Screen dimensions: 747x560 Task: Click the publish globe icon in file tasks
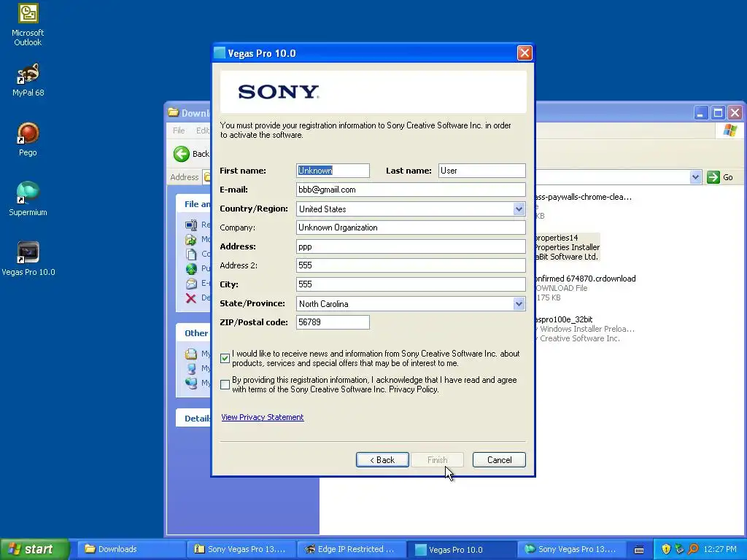click(x=191, y=268)
